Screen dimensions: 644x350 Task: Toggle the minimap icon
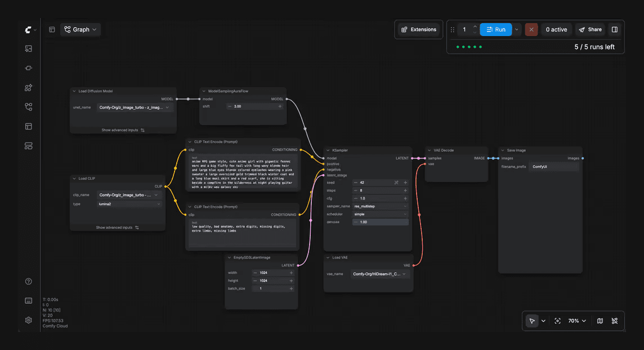click(x=600, y=321)
